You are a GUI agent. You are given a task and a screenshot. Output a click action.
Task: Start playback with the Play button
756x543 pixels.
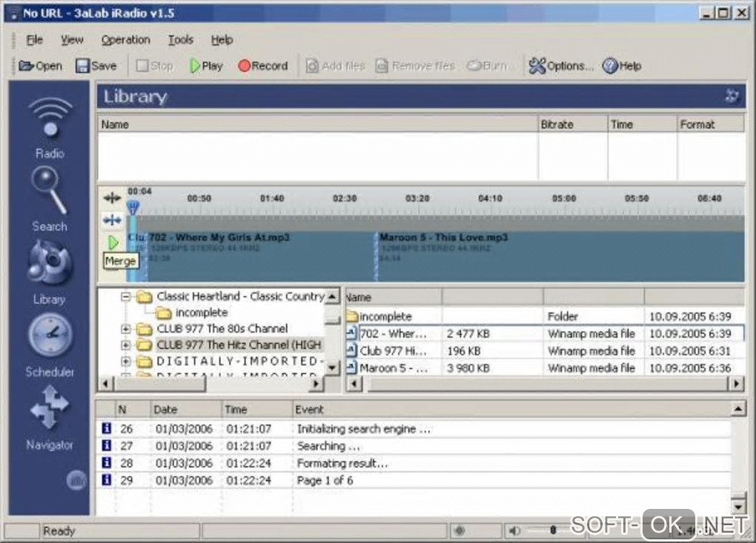click(x=206, y=66)
